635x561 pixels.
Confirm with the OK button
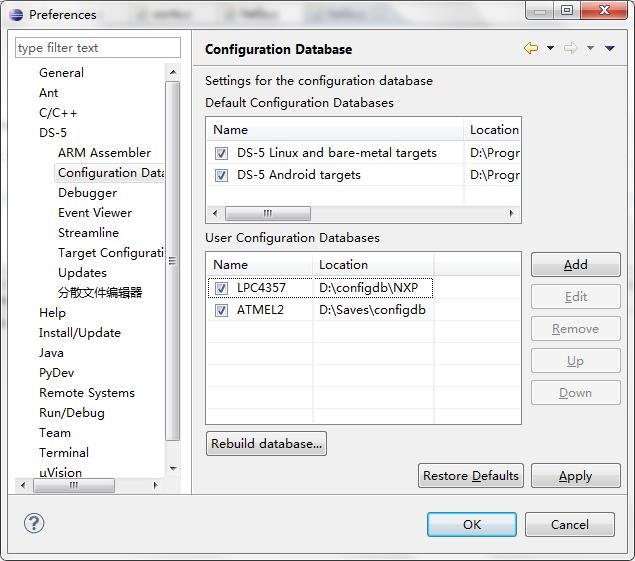(472, 525)
